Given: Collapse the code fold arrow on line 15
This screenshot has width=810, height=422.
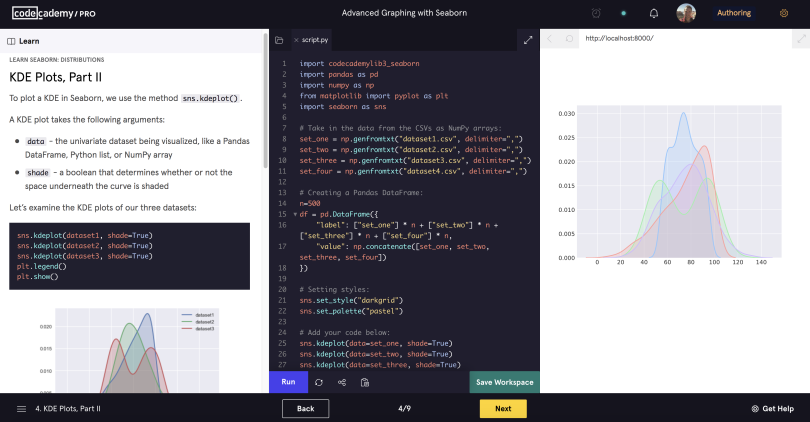Looking at the screenshot, I should 295,214.
